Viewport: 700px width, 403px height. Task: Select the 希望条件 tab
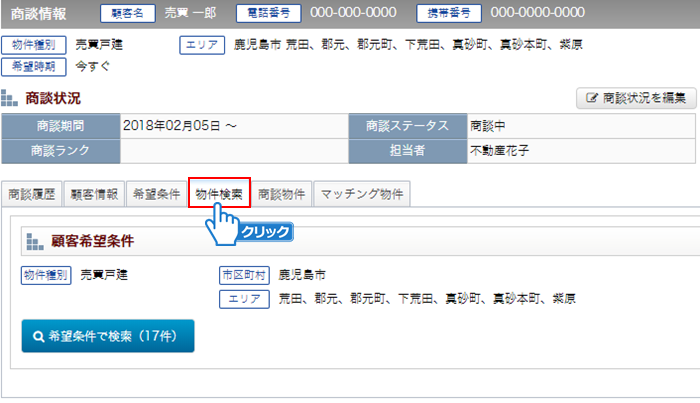tap(156, 194)
